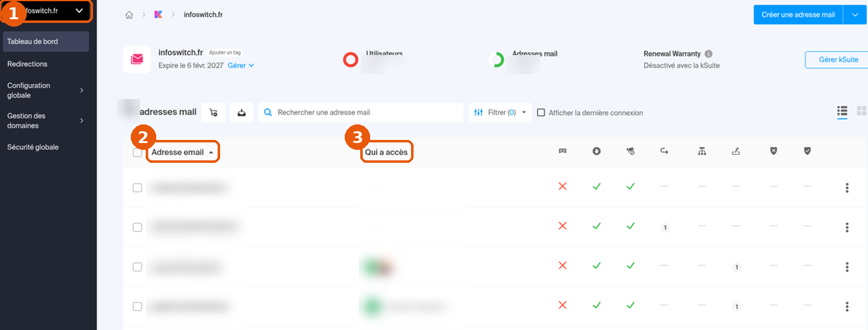Image resolution: width=868 pixels, height=330 pixels.
Task: Click the shield with X column icon
Action: 773,151
